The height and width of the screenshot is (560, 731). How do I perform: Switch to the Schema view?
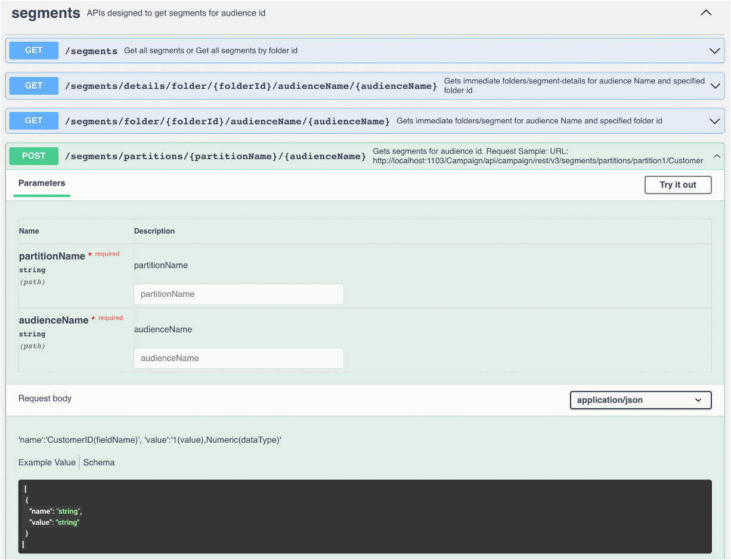[98, 462]
